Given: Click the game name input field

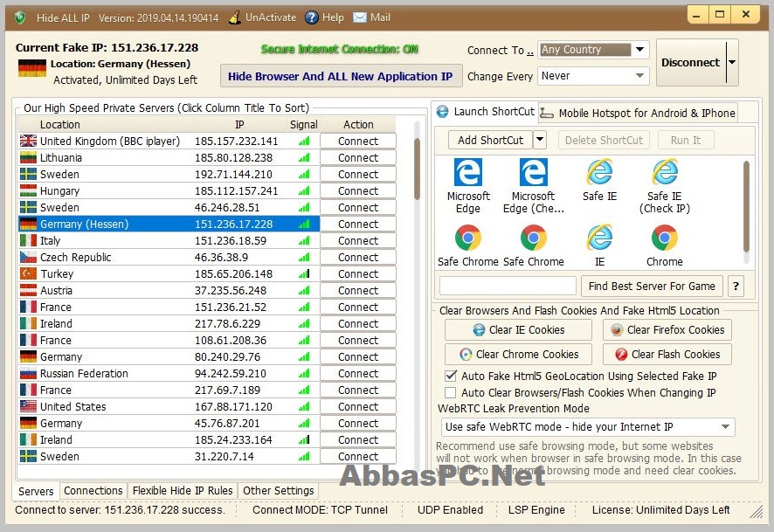Looking at the screenshot, I should tap(508, 287).
